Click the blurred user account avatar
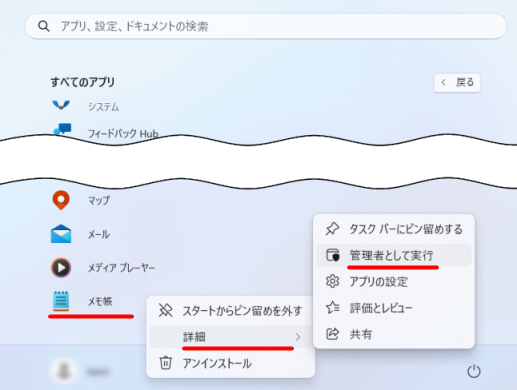517x390 pixels. coord(64,371)
